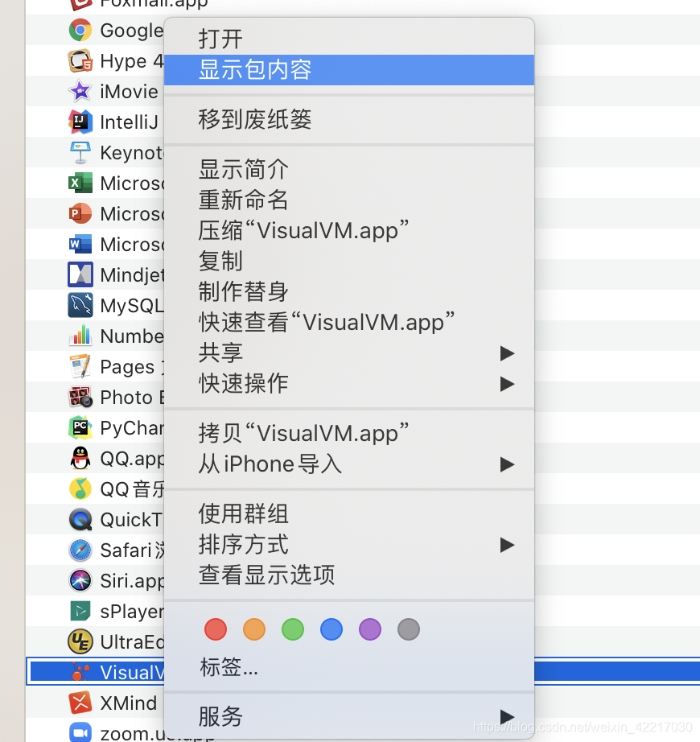
Task: Click the MySQL Workbench dolphin icon
Action: click(80, 305)
